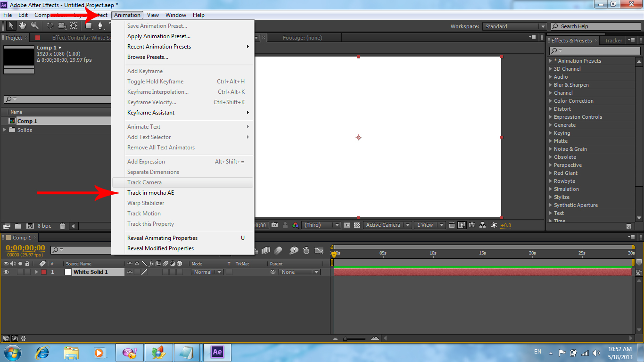Expand White Solid 1 layer properties
Screen dimensions: 644x362
[37, 272]
